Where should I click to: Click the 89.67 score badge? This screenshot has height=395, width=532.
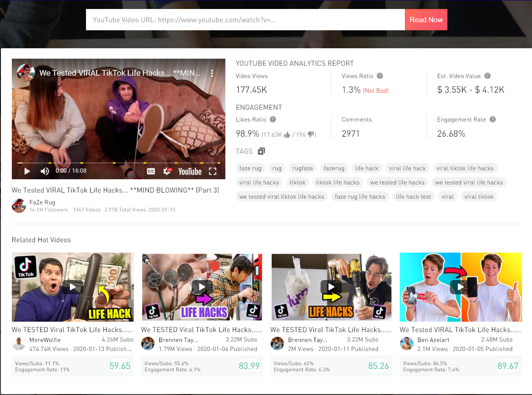click(507, 366)
